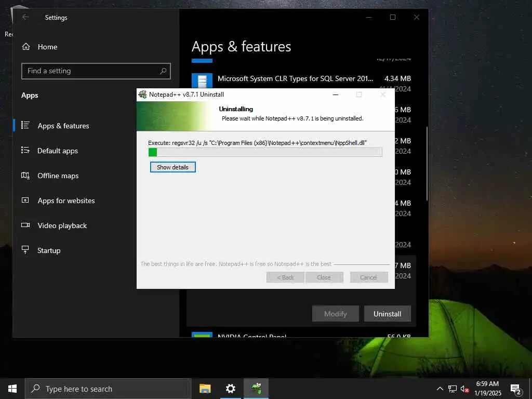This screenshot has height=399, width=532.
Task: Click the disabled Close button in uninstaller
Action: pyautogui.click(x=324, y=277)
